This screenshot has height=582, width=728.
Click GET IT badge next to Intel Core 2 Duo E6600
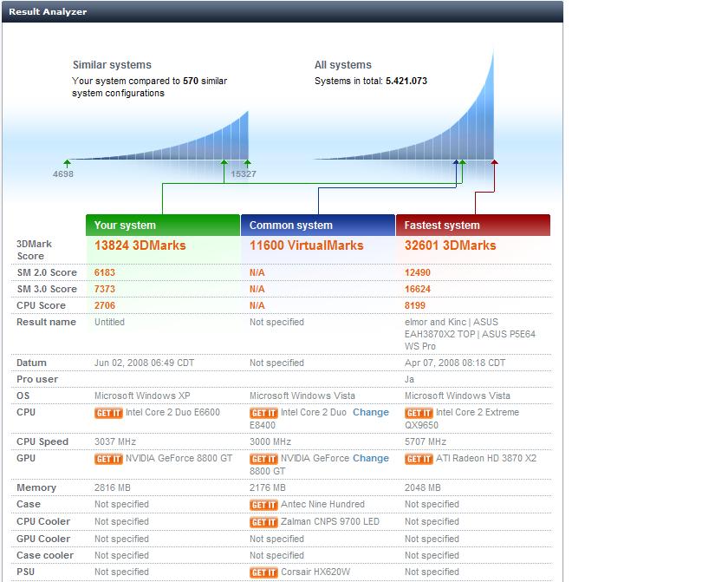[x=108, y=413]
